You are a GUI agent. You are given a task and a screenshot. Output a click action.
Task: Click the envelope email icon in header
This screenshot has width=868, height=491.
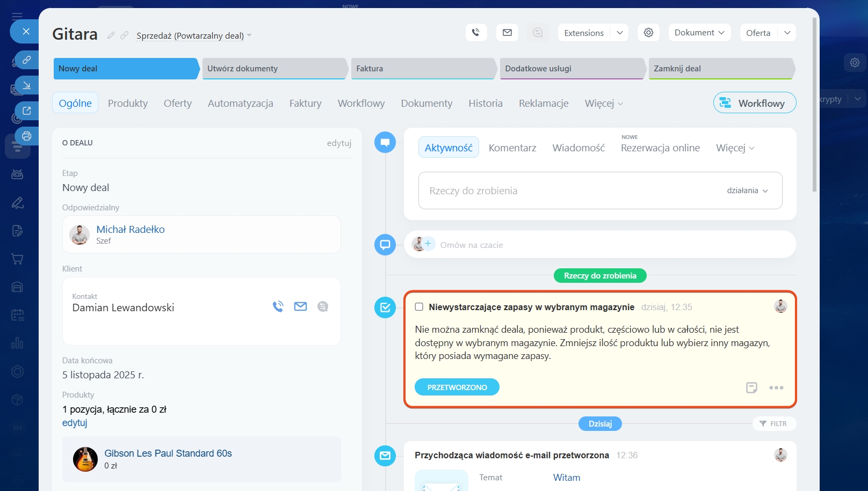tap(507, 33)
